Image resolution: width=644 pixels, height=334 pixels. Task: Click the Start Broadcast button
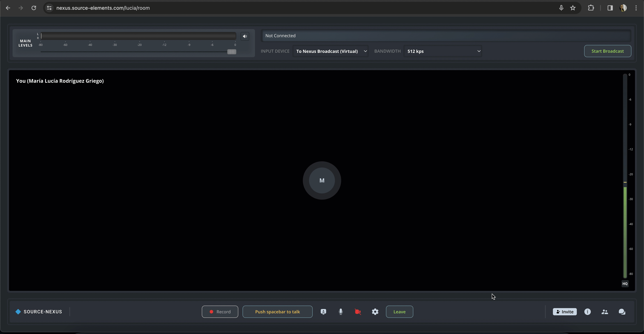[x=608, y=51]
